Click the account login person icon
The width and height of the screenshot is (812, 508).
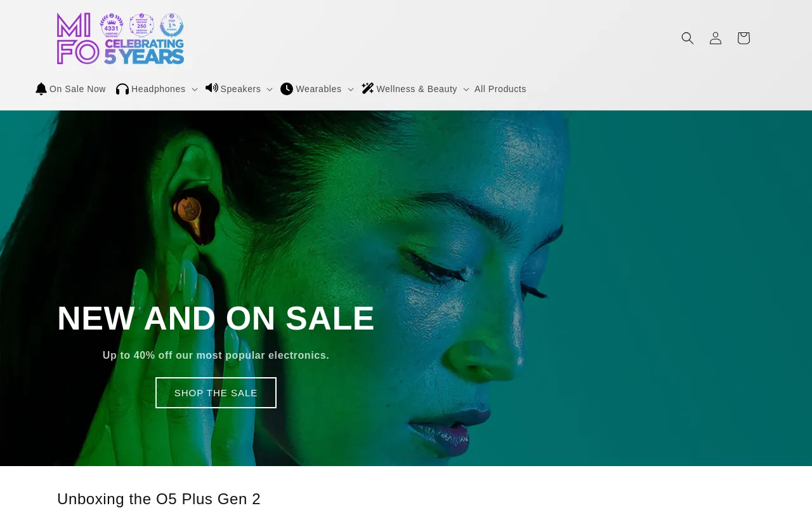716,38
